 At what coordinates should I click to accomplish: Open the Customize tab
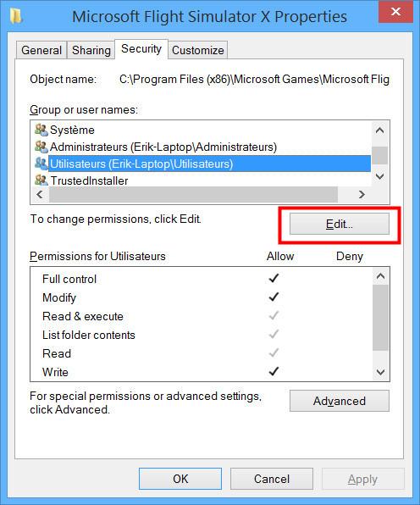(197, 50)
